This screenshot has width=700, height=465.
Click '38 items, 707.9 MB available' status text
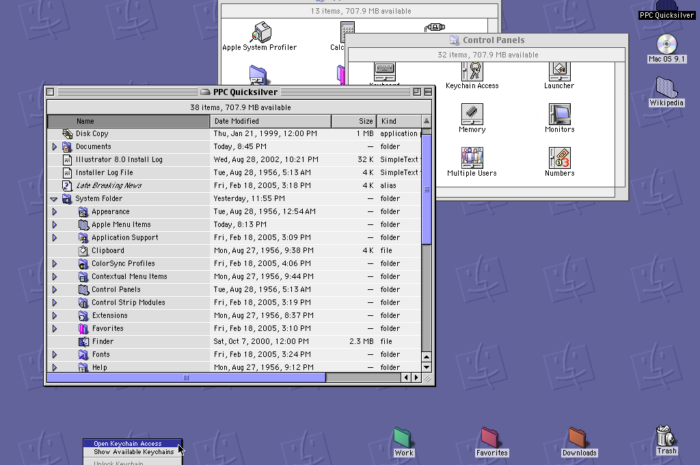(240, 108)
